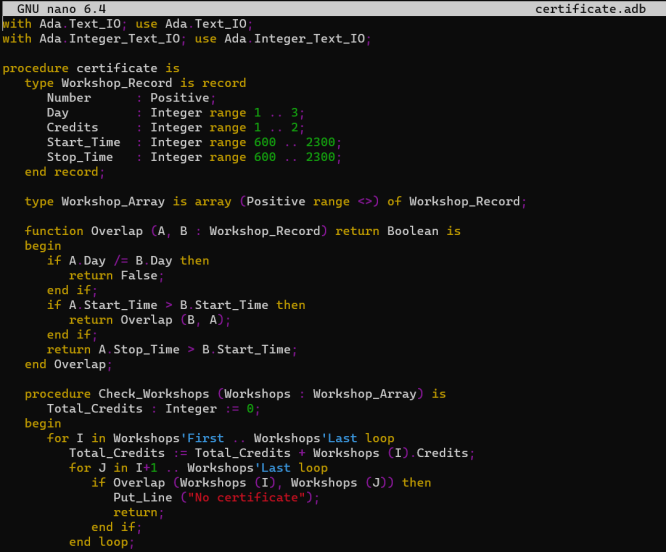
Task: Click 'Positive' type on the Number line
Action: tap(180, 98)
